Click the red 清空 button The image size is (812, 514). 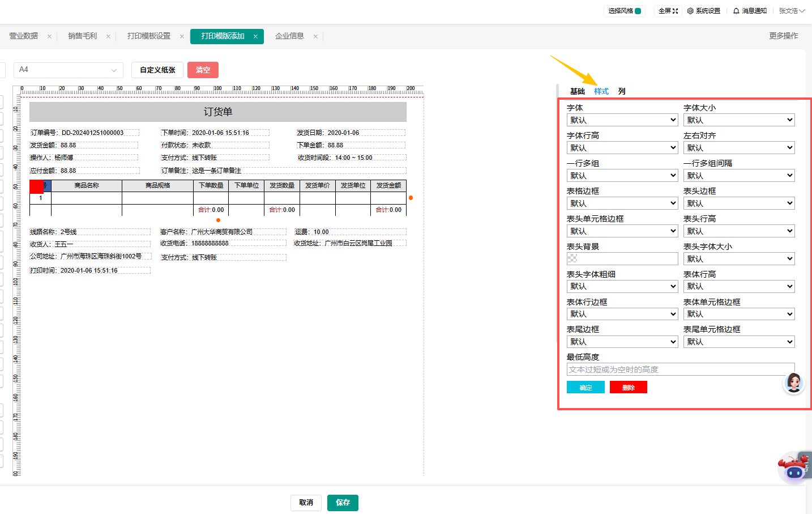coord(203,70)
